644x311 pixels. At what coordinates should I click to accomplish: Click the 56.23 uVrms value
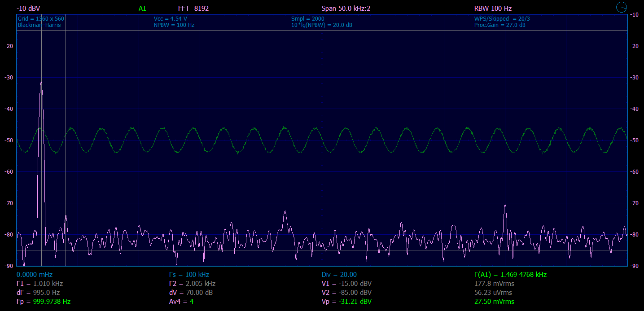(x=494, y=293)
